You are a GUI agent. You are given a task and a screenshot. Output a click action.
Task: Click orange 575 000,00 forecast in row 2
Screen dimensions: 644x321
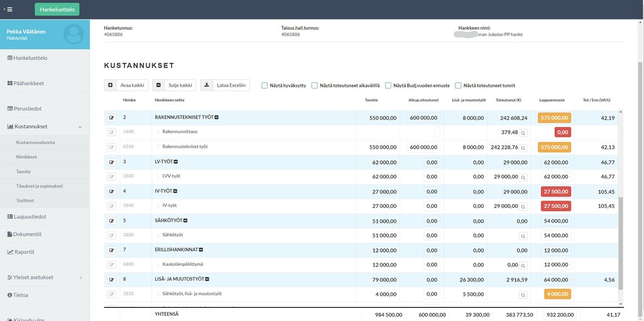click(x=554, y=117)
